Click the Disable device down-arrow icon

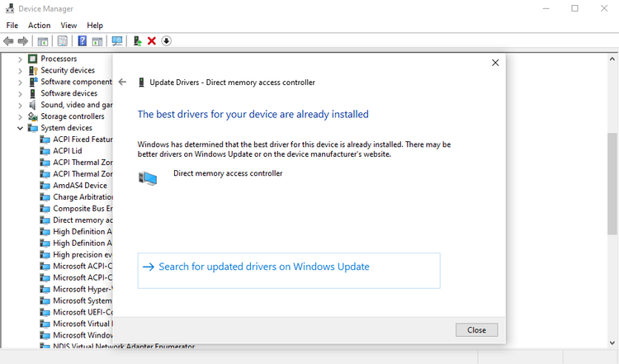click(x=166, y=41)
